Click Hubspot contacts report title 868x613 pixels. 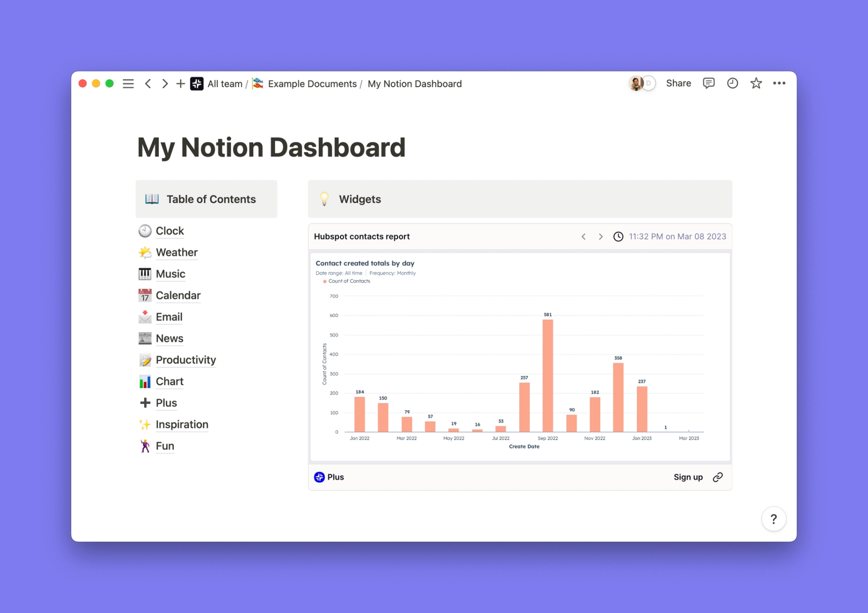tap(362, 237)
